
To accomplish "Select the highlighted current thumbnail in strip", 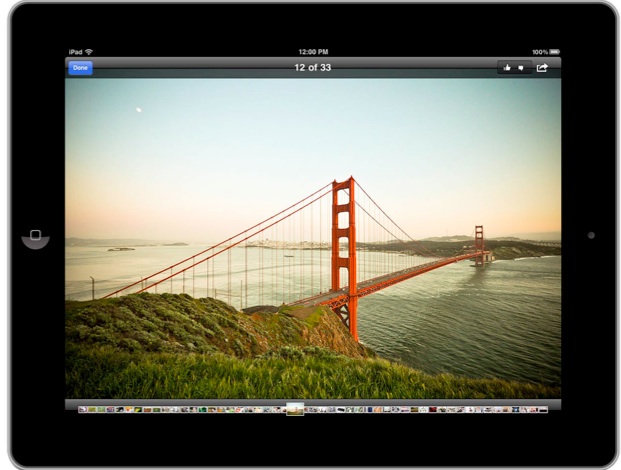I will [x=294, y=409].
